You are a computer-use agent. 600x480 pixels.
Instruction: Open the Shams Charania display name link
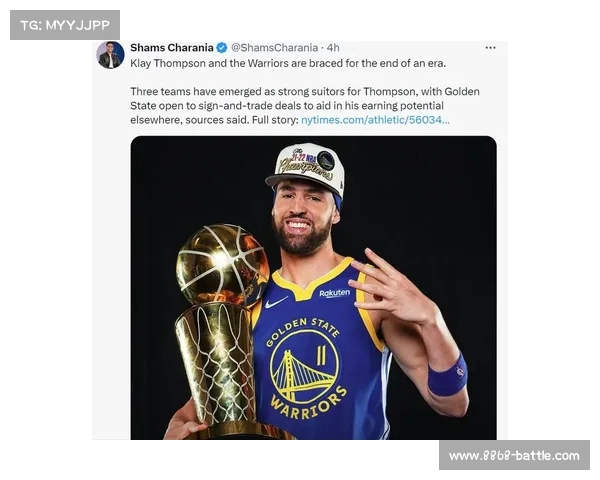tap(172, 47)
